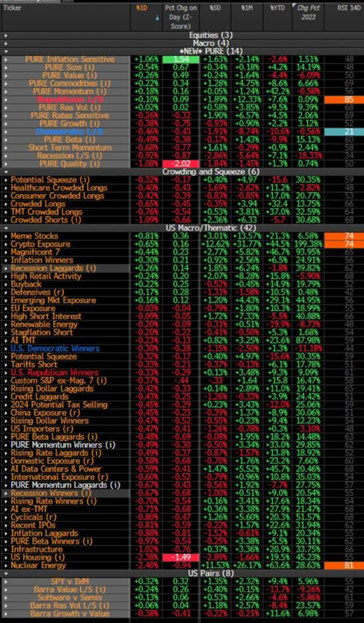Image resolution: width=364 pixels, height=623 pixels.
Task: Click the arrow icon beside Magnificent 7
Action: coord(6,252)
